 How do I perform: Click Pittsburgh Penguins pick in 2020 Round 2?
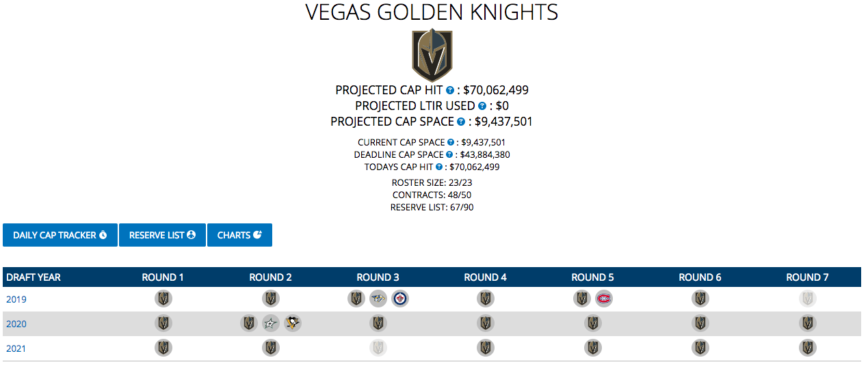coord(293,323)
